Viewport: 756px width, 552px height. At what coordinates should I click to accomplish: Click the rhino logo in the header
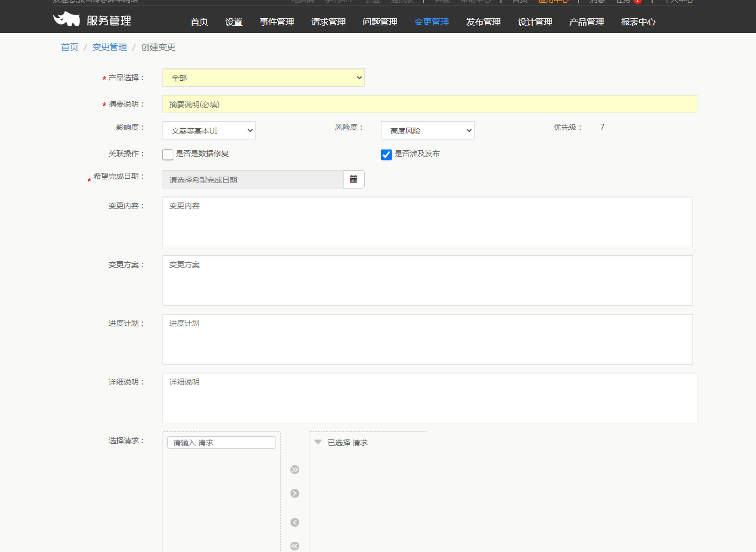click(67, 19)
